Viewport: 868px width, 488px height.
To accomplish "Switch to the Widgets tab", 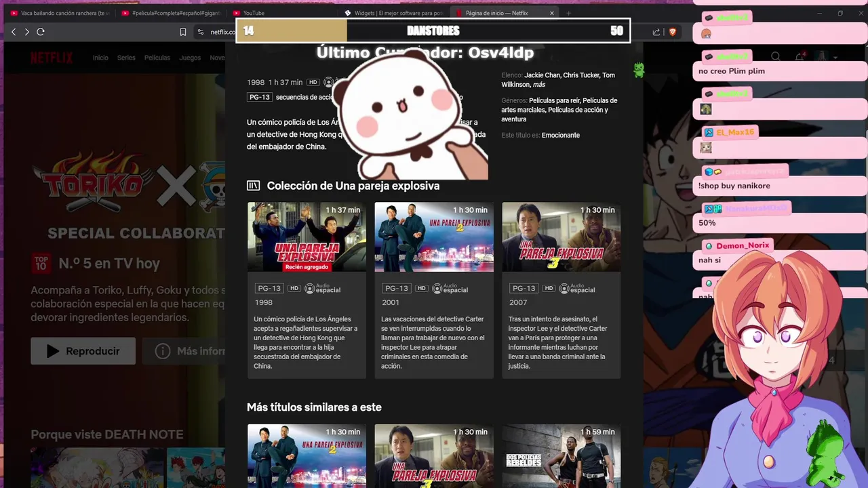I will coord(393,13).
